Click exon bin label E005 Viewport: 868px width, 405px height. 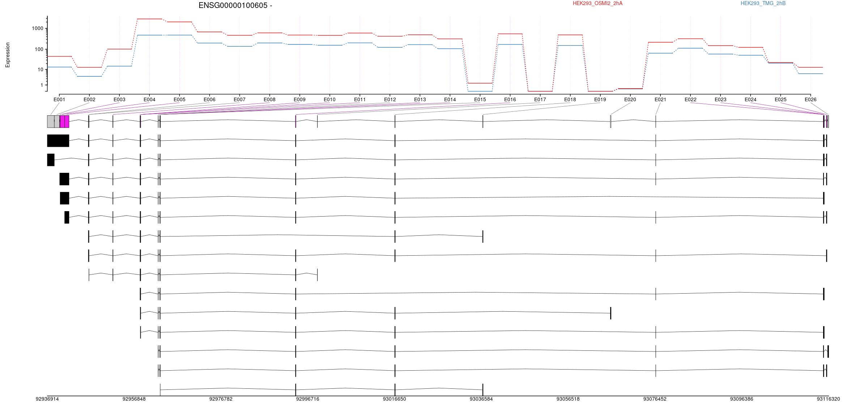click(179, 99)
